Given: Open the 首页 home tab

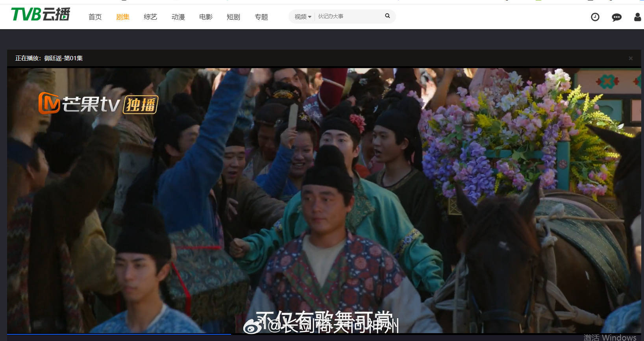Looking at the screenshot, I should point(95,17).
